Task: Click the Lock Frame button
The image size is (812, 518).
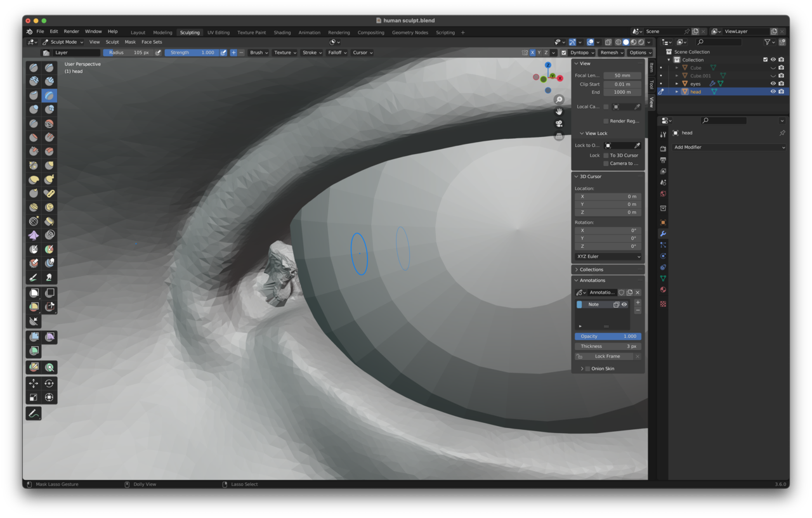Action: click(607, 356)
